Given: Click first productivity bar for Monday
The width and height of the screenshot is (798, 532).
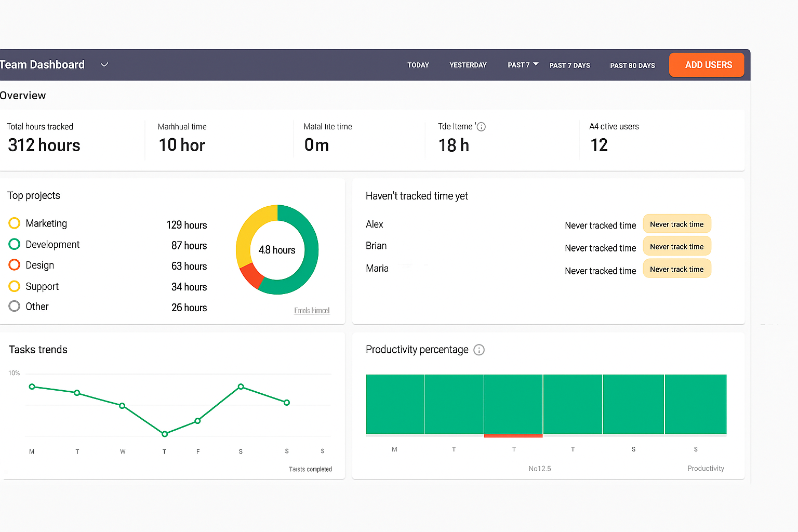Looking at the screenshot, I should click(395, 404).
